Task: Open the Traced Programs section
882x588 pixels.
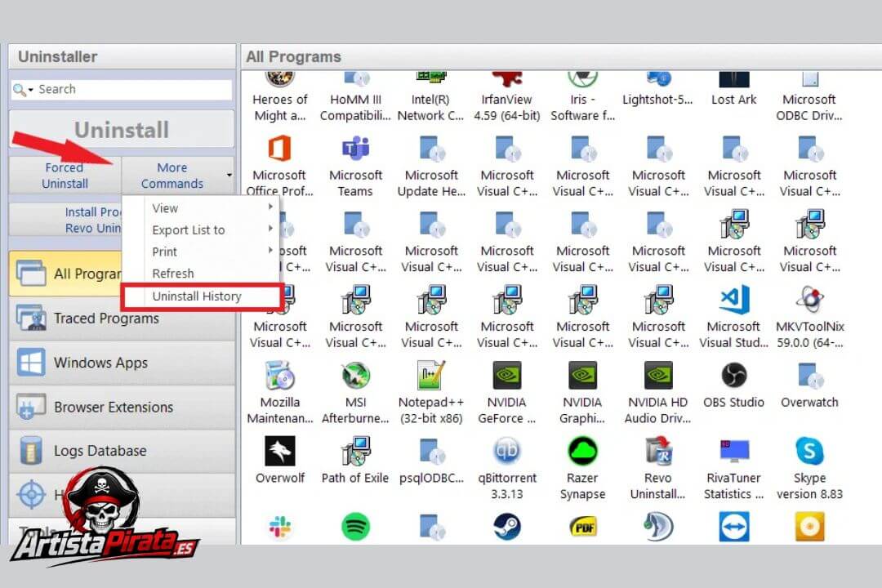Action: click(x=122, y=318)
